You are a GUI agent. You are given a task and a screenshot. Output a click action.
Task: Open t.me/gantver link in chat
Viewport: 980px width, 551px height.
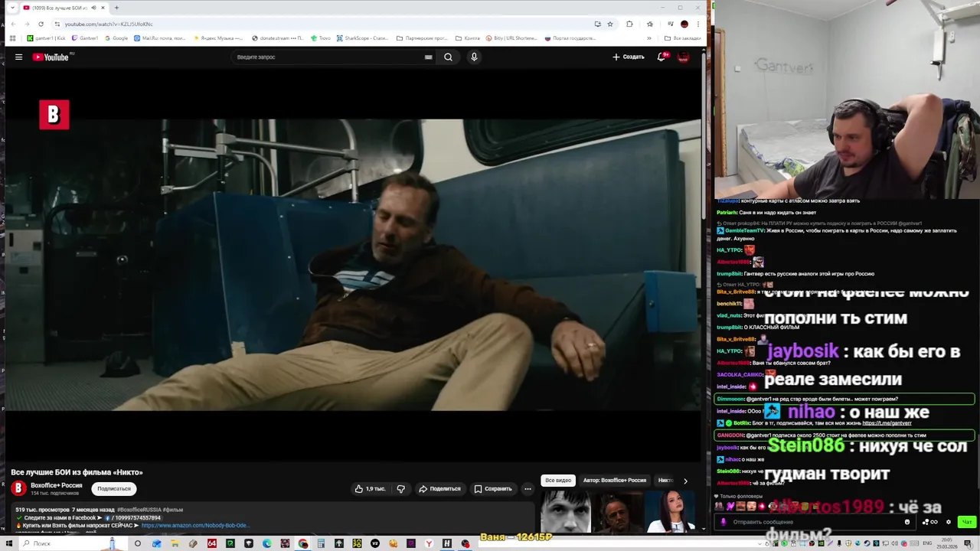(887, 423)
